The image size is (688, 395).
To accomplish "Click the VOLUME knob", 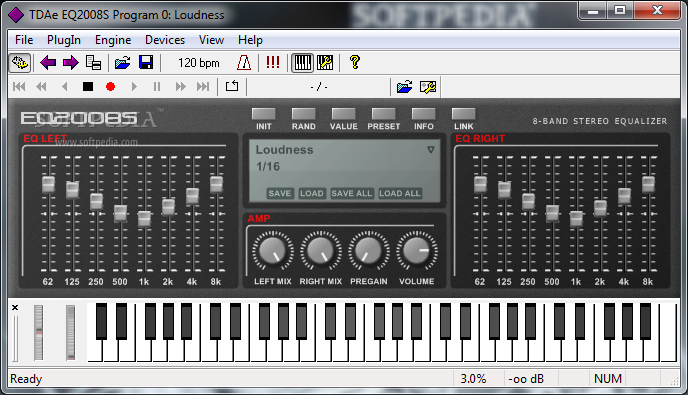I will (417, 251).
